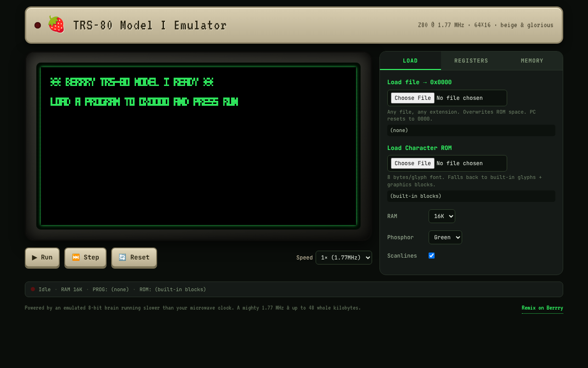Switch to the LOAD tab
Viewport: 588px width, 368px height.
410,61
